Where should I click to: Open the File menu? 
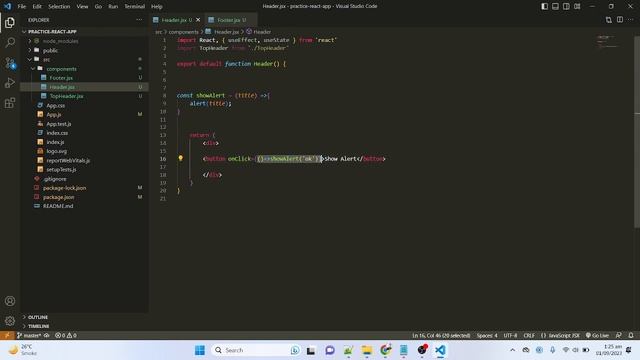coord(22,7)
